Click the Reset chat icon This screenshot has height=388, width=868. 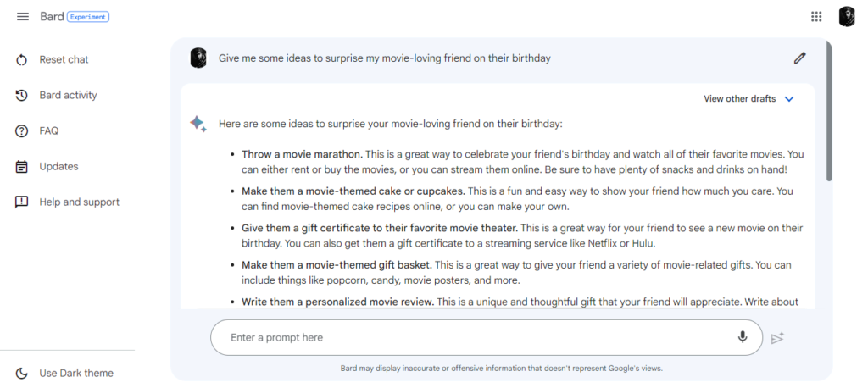pyautogui.click(x=22, y=60)
